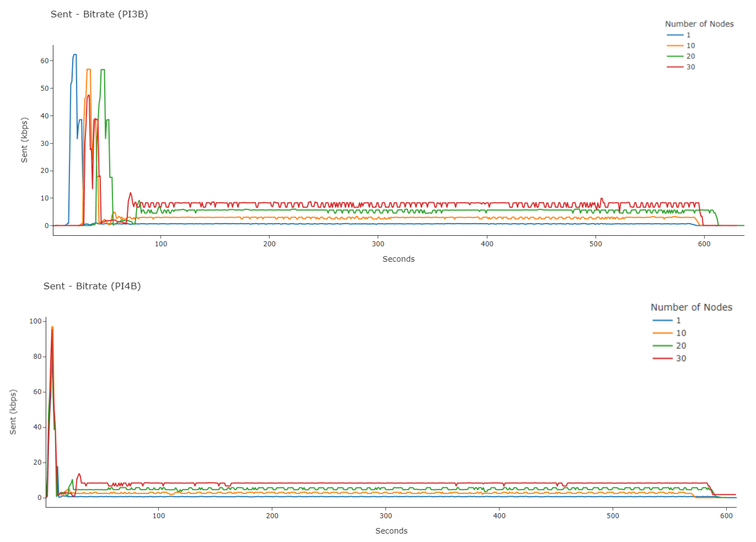This screenshot has width=756, height=542.
Task: Click the 300 tick label on PI3B x-axis
Action: pos(378,244)
